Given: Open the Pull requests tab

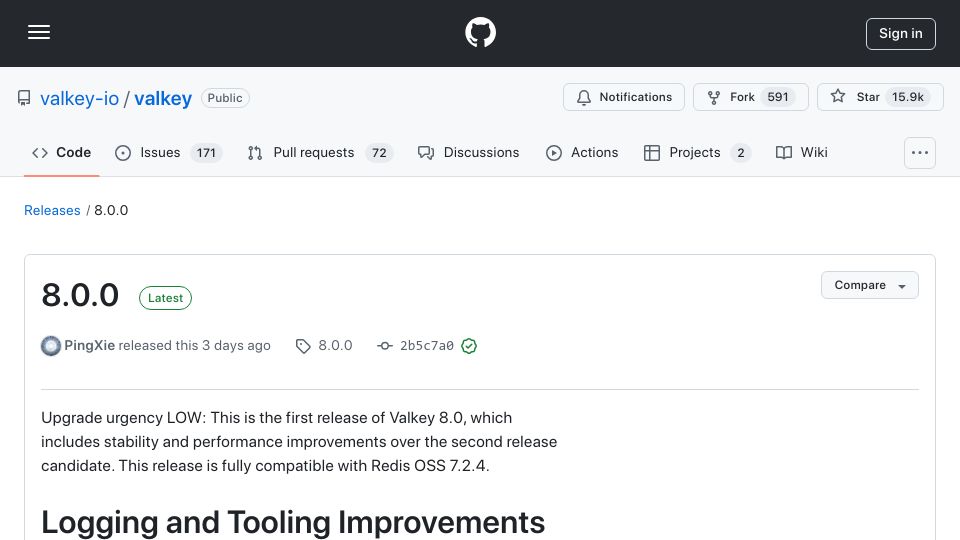Looking at the screenshot, I should (x=320, y=152).
